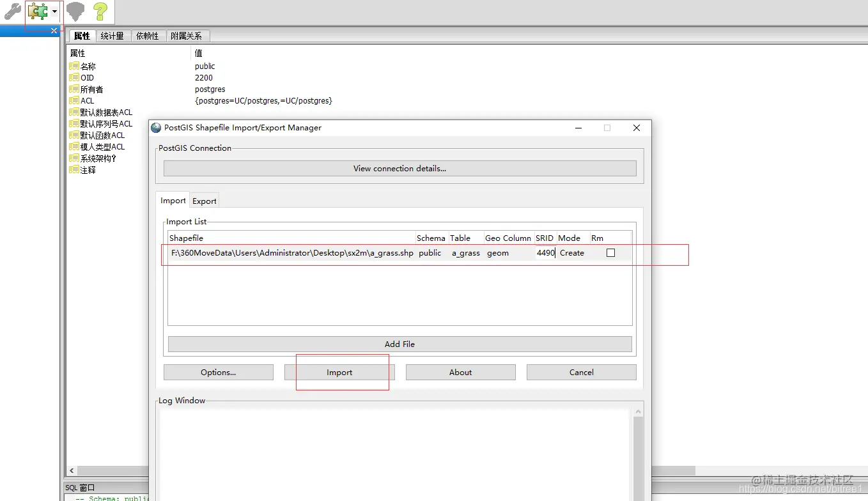Open the yellow question mark help icon
This screenshot has height=501, width=868.
[x=100, y=11]
